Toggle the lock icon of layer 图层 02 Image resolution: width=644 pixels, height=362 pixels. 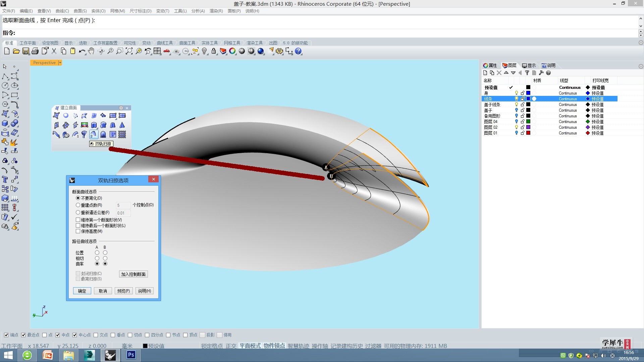(523, 127)
